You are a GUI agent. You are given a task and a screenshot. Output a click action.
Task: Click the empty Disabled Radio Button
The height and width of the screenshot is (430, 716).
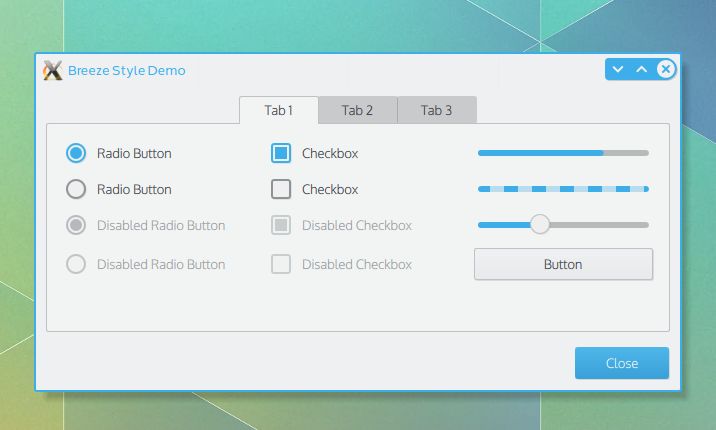[x=76, y=264]
